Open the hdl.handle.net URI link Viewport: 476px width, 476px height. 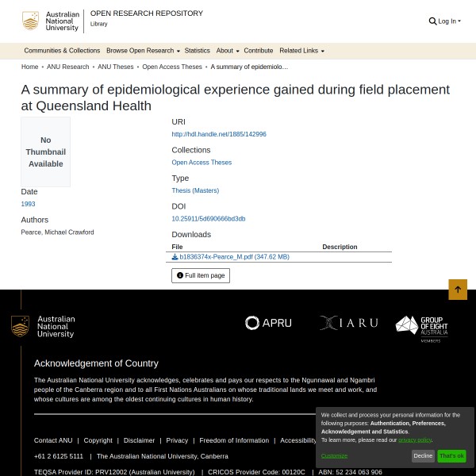point(219,134)
